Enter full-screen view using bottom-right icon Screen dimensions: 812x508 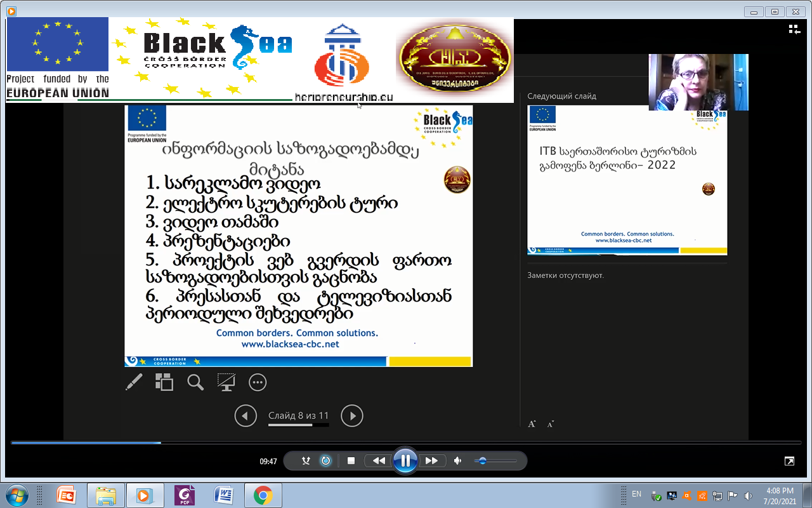point(789,461)
